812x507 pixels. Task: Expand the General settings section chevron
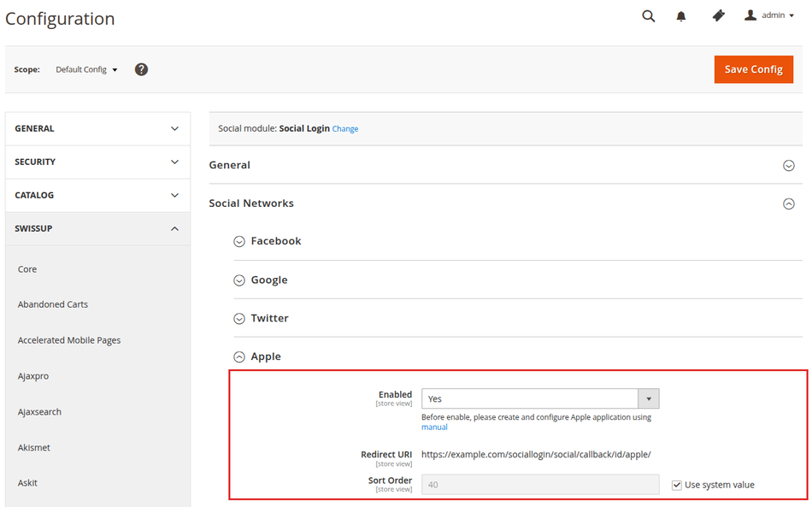789,165
